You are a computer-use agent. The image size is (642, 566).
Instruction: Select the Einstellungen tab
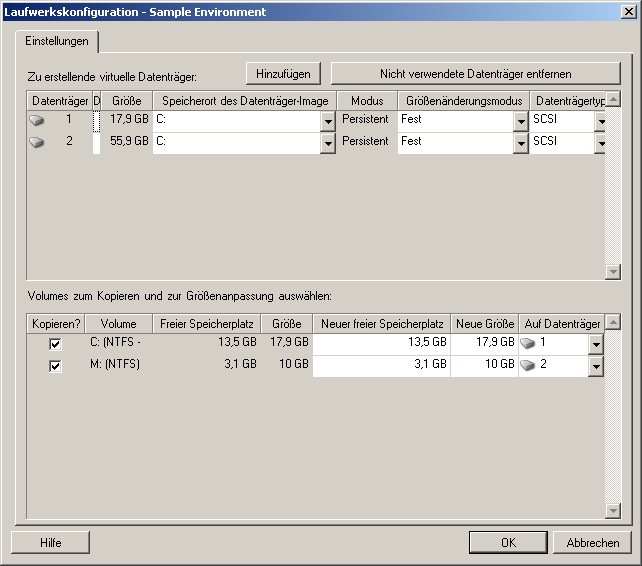pyautogui.click(x=57, y=41)
